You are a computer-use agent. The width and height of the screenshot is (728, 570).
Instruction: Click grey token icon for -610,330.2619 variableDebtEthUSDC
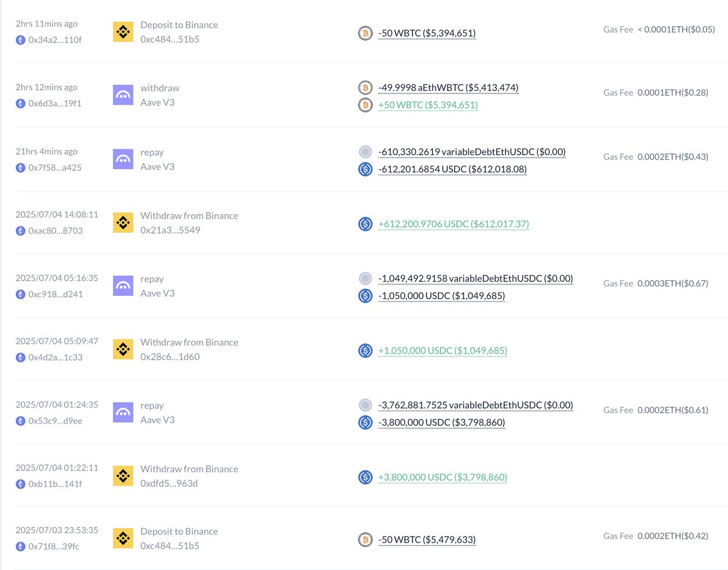pyautogui.click(x=365, y=152)
